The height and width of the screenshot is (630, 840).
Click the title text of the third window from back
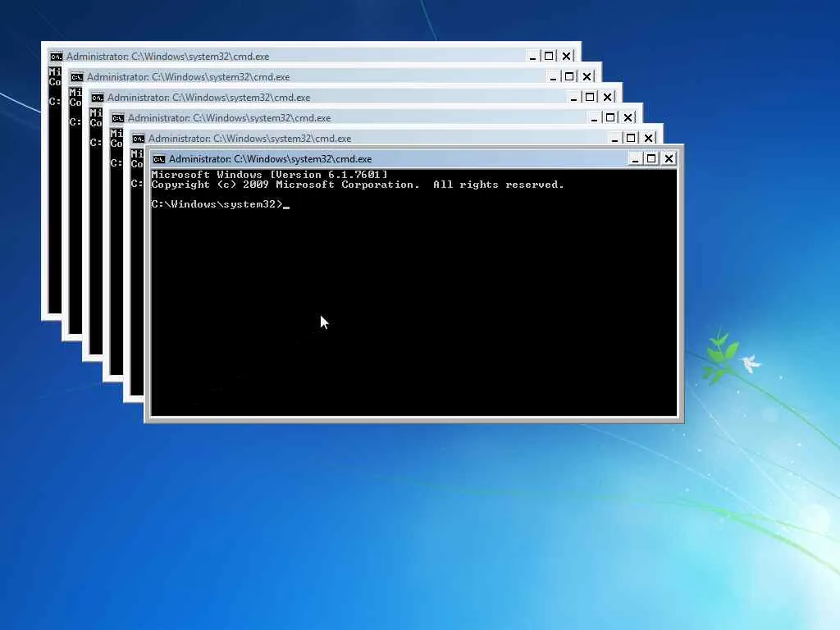[x=209, y=98]
